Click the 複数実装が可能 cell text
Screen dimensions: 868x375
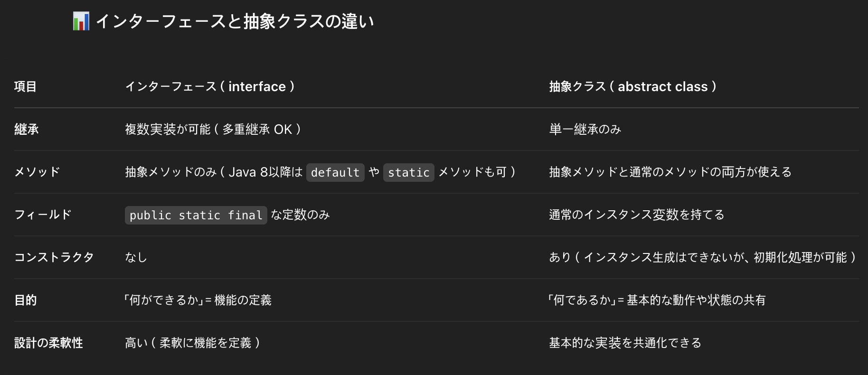click(213, 129)
